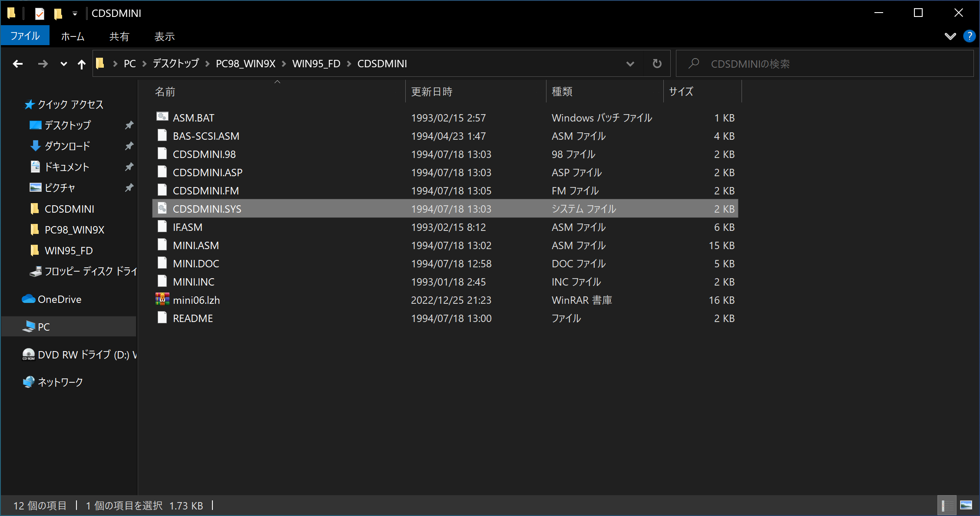Screen dimensions: 980x516
Task: Click the properties icon in title bar
Action: [40, 13]
